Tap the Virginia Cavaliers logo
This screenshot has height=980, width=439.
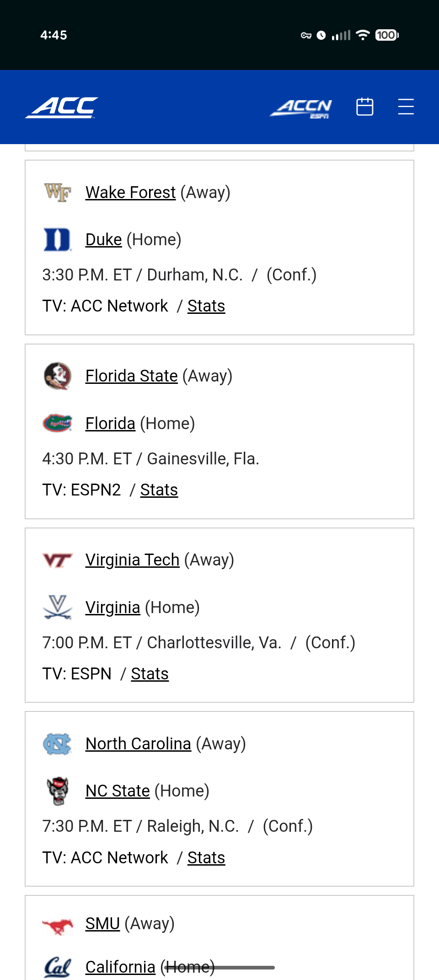coord(58,607)
